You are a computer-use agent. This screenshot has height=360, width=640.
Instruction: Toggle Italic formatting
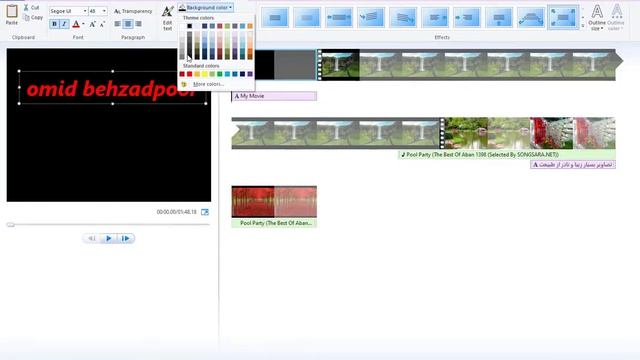click(64, 24)
